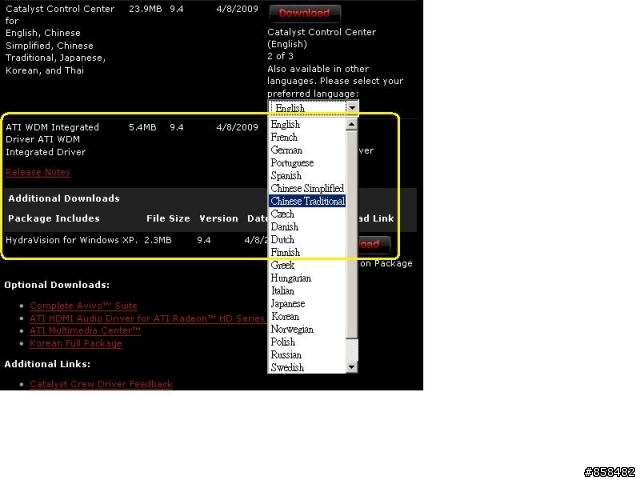Click the 'Additional Downloads' heading
Image resolution: width=640 pixels, height=480 pixels.
coord(64,199)
